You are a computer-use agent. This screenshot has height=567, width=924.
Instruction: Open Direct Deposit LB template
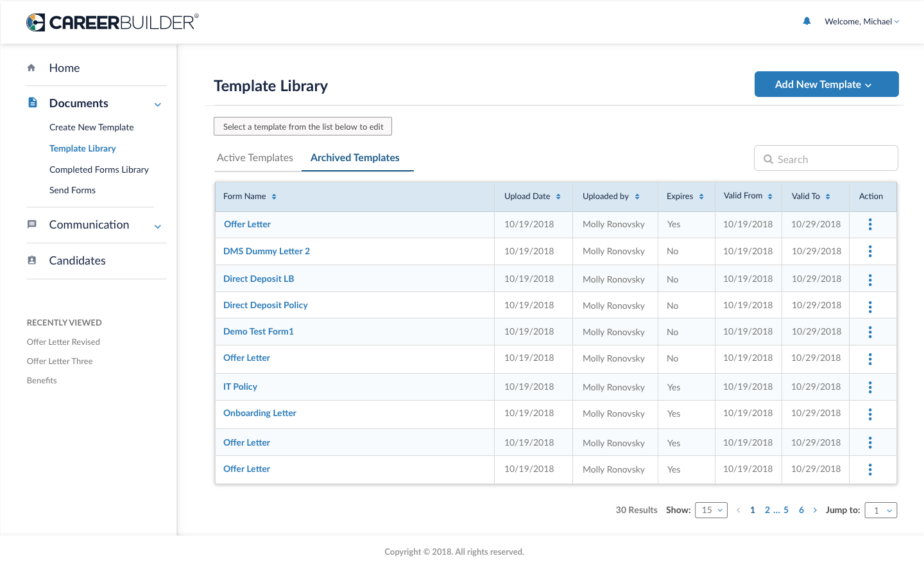(x=259, y=279)
